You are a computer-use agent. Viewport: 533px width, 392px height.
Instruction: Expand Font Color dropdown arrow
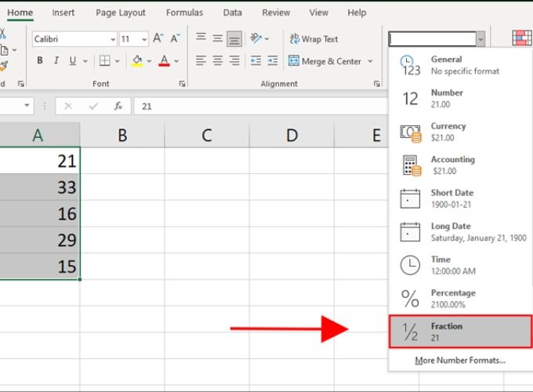[176, 61]
